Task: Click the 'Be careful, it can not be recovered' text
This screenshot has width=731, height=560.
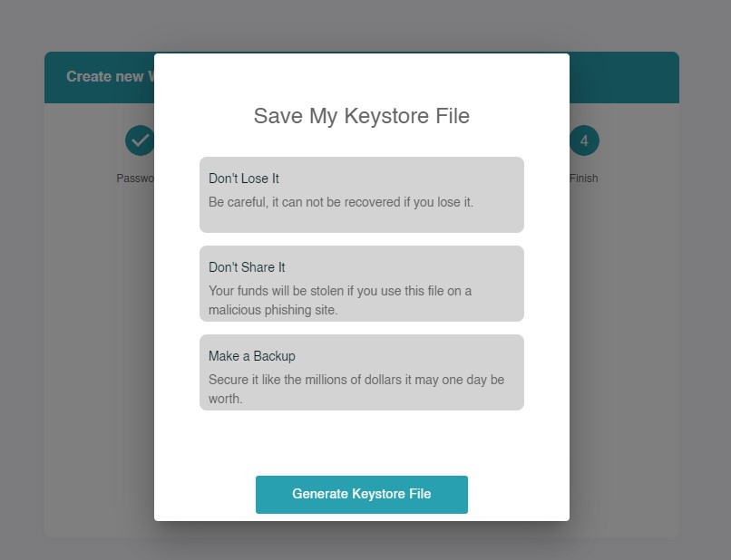Action: 340,202
